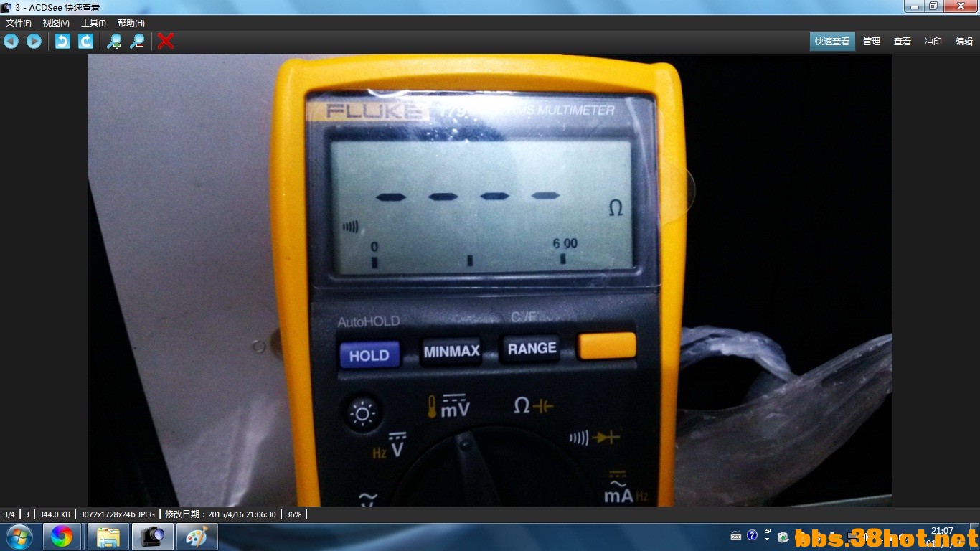Image resolution: width=980 pixels, height=551 pixels.
Task: Delete the image with red X
Action: pos(166,41)
